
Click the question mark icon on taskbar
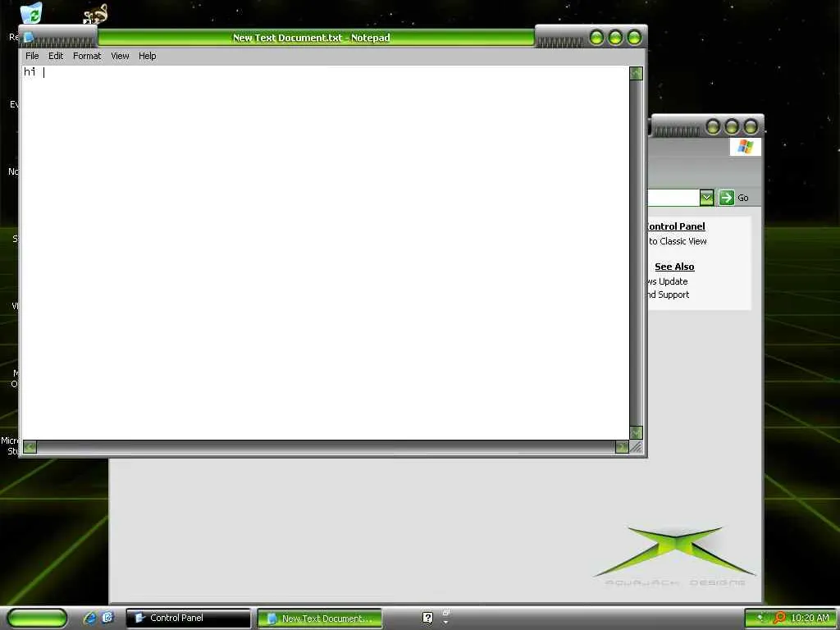pos(427,618)
